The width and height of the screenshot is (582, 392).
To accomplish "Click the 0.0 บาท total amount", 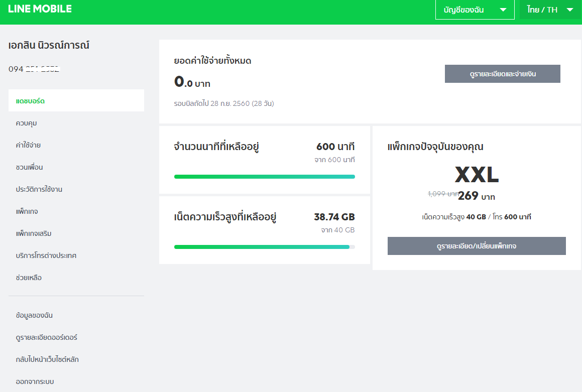I will point(192,82).
